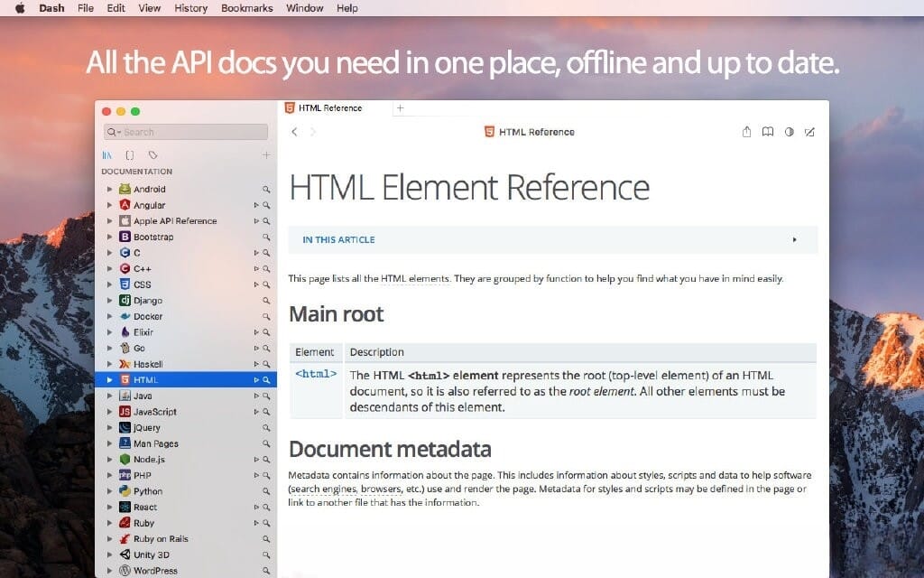The height and width of the screenshot is (578, 924).
Task: Follow the 'search engines' link
Action: pyautogui.click(x=324, y=489)
